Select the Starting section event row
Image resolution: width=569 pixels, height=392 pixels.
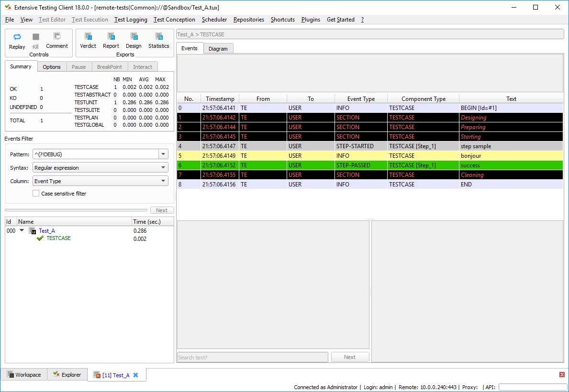370,137
